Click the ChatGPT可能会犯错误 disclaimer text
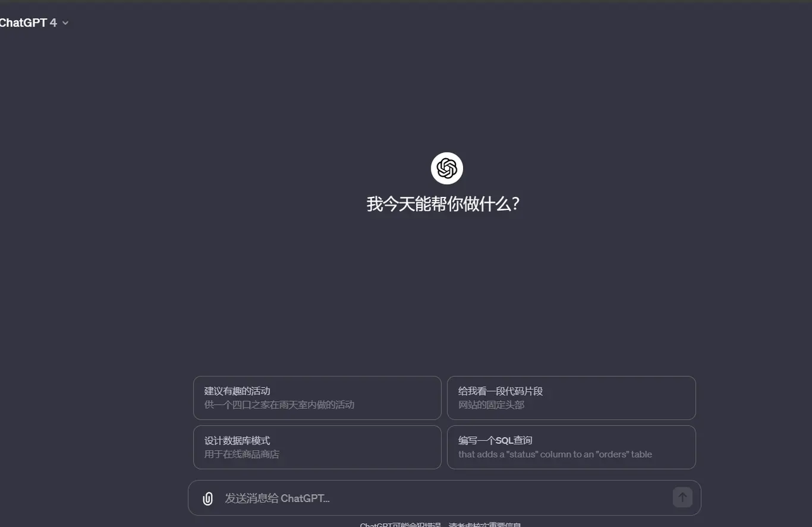The height and width of the screenshot is (527, 812). [x=440, y=524]
